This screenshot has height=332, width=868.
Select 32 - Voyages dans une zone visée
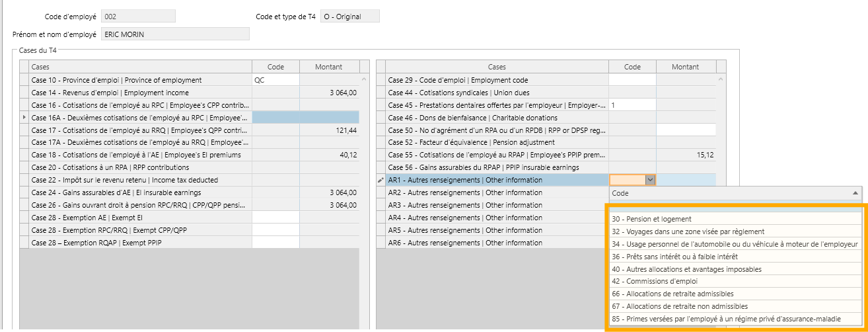coord(736,231)
